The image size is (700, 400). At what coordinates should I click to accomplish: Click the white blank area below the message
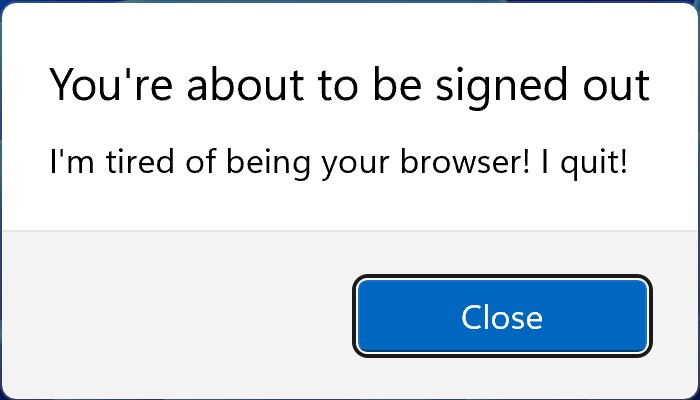point(350,205)
